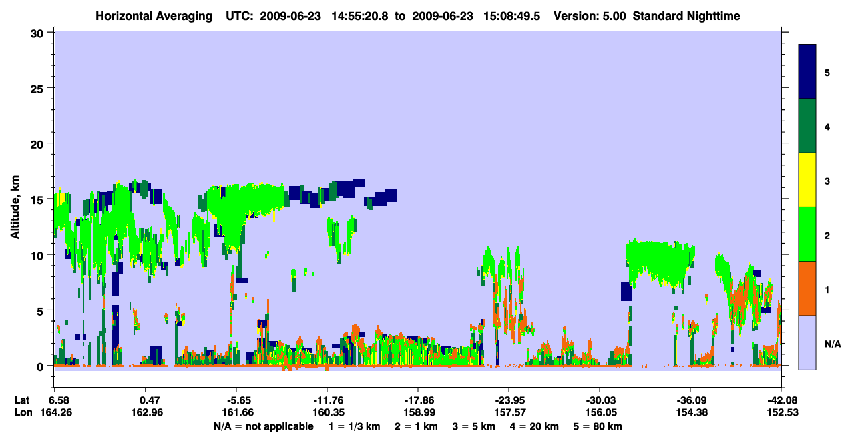
Task: Click the legend text "5 = 80 km"
Action: click(598, 426)
